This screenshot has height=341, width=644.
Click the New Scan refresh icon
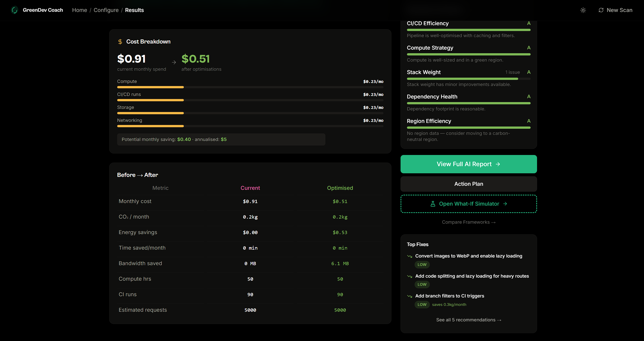click(x=601, y=10)
